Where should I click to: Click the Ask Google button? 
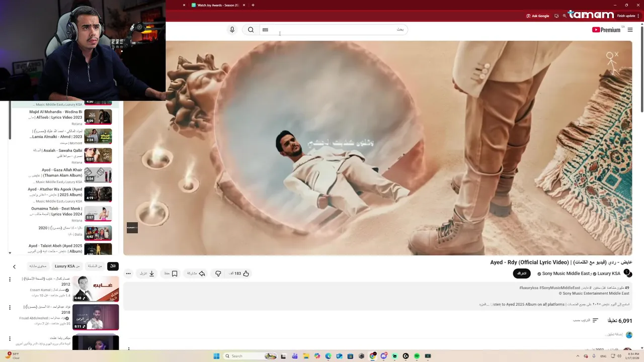point(538,16)
